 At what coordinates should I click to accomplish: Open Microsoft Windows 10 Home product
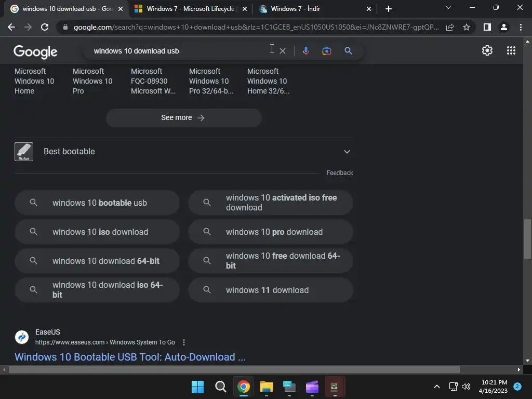(x=34, y=81)
